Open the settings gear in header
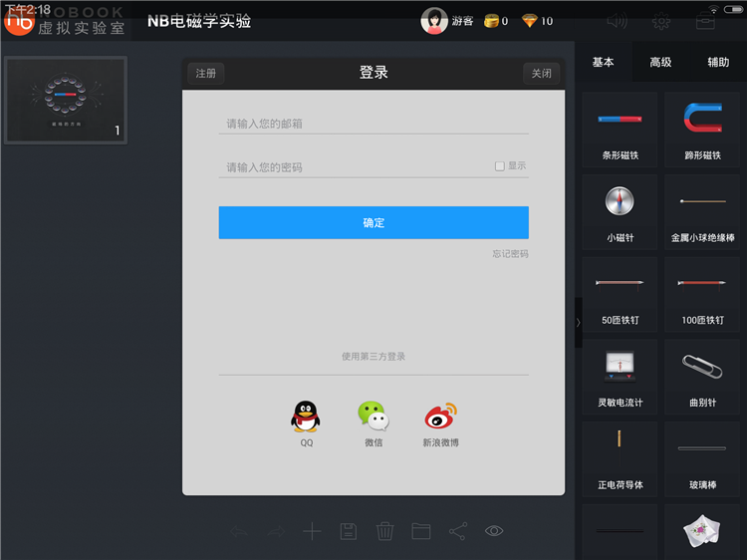This screenshot has width=747, height=560. (661, 21)
